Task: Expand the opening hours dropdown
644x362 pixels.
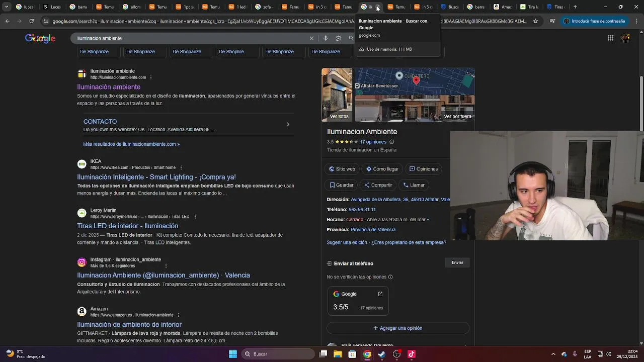Action: pyautogui.click(x=428, y=220)
